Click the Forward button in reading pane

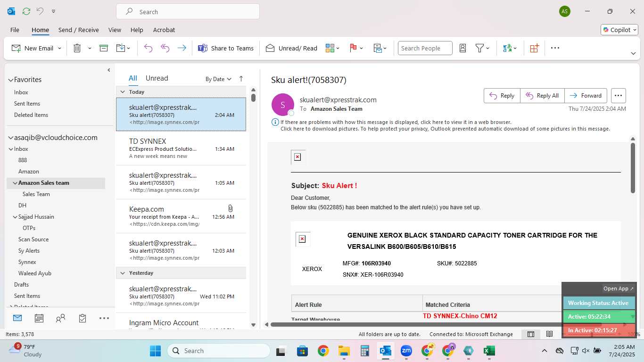coord(586,96)
